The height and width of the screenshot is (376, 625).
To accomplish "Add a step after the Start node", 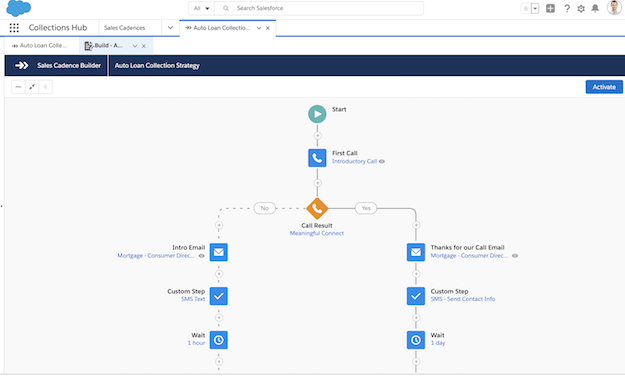I will click(x=317, y=136).
